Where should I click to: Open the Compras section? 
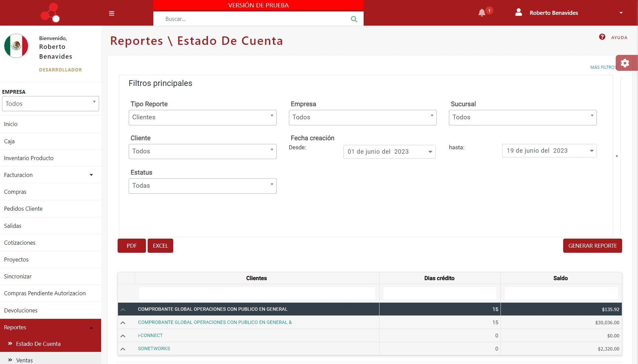51,192
